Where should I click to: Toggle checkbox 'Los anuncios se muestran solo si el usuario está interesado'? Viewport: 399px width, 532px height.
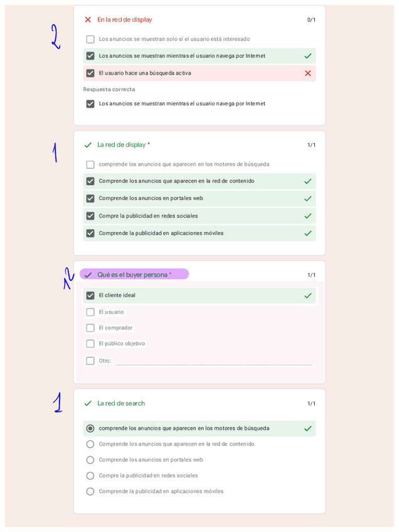90,40
